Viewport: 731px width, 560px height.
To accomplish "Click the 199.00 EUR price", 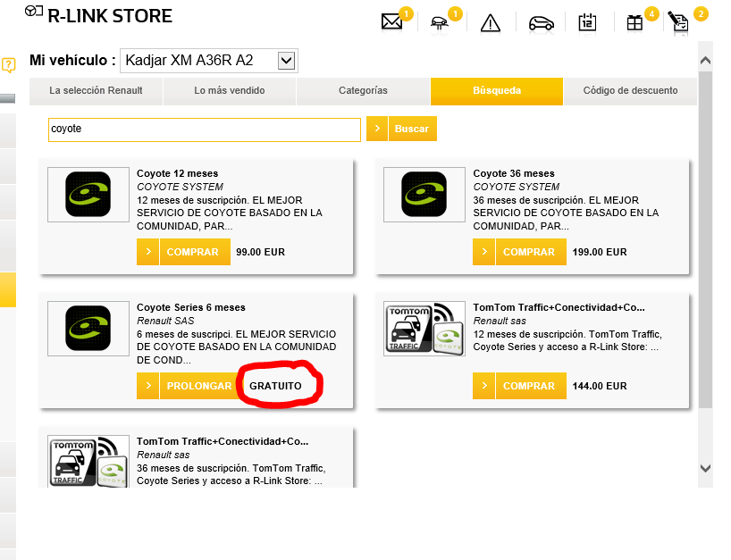I will 600,252.
